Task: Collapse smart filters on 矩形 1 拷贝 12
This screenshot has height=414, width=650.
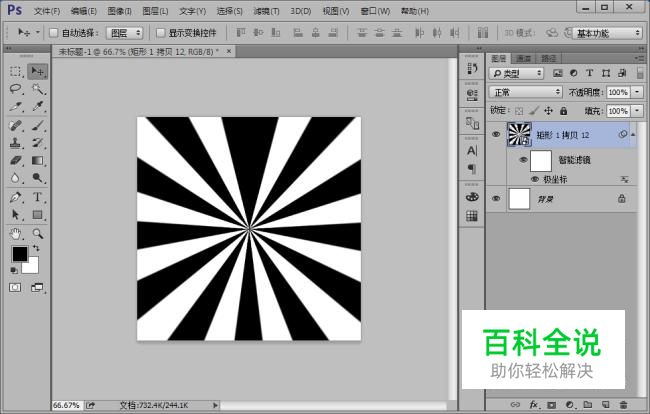Action: [x=633, y=135]
